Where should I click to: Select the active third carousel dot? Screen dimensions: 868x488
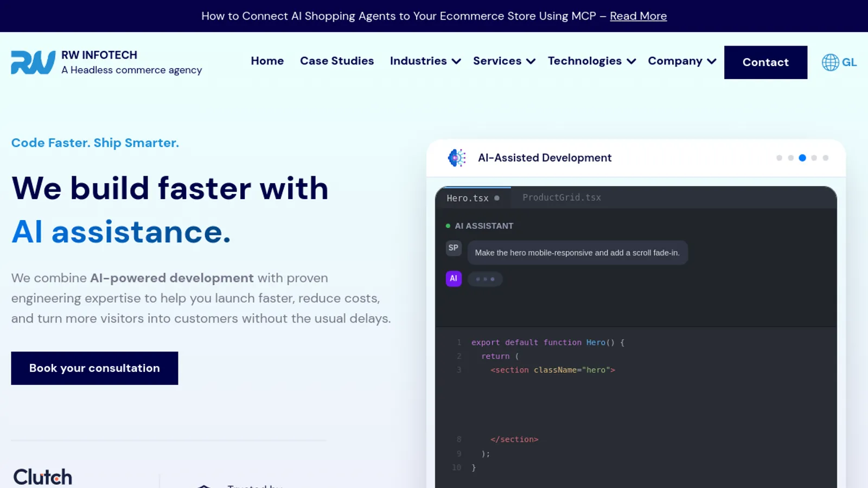802,158
